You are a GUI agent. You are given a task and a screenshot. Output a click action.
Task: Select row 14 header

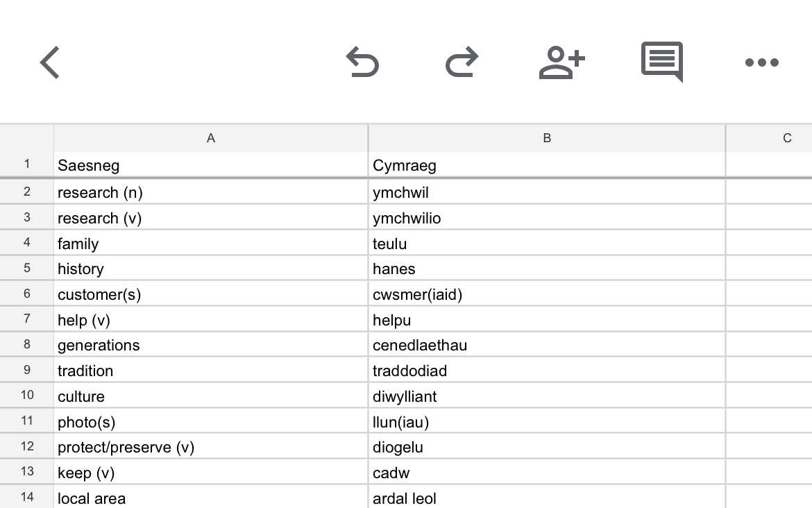pyautogui.click(x=27, y=497)
